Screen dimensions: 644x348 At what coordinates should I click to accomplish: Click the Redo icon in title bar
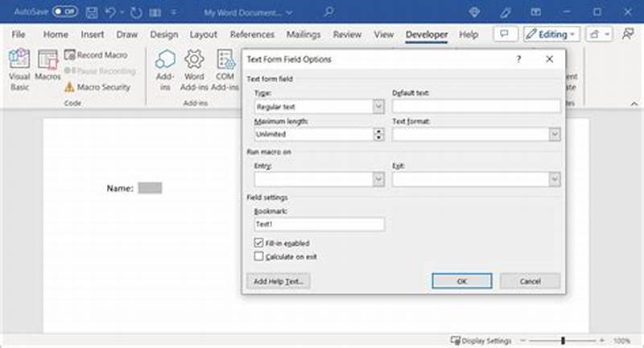coord(136,13)
